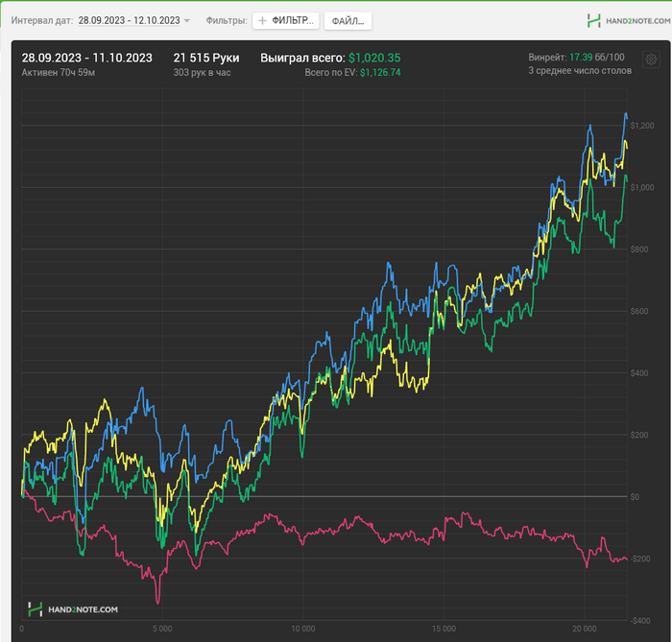Click the -$200 y-axis label
Viewport: 672px width, 642px height.
640,559
